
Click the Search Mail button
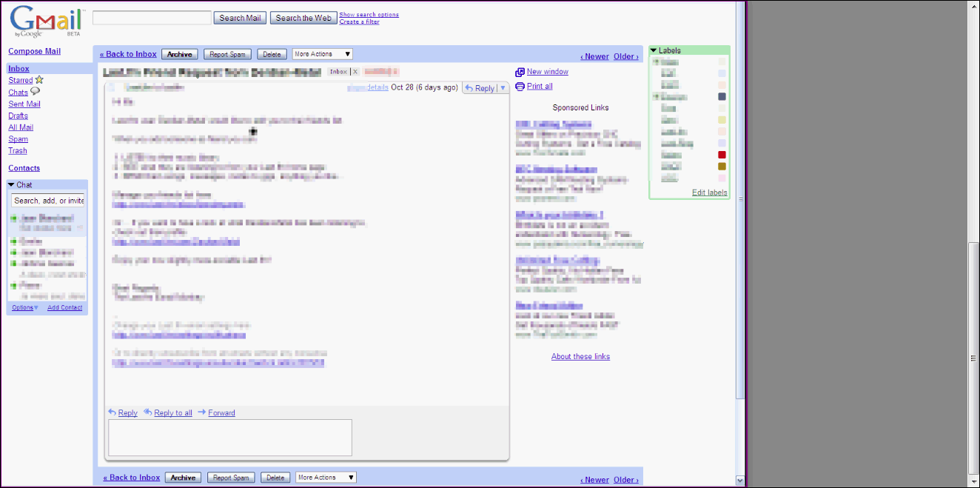(240, 18)
